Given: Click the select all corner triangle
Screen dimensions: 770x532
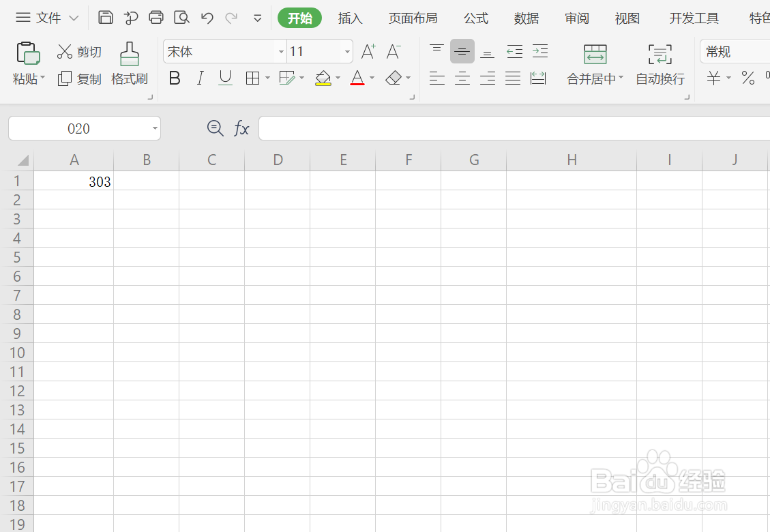Looking at the screenshot, I should (x=22, y=160).
